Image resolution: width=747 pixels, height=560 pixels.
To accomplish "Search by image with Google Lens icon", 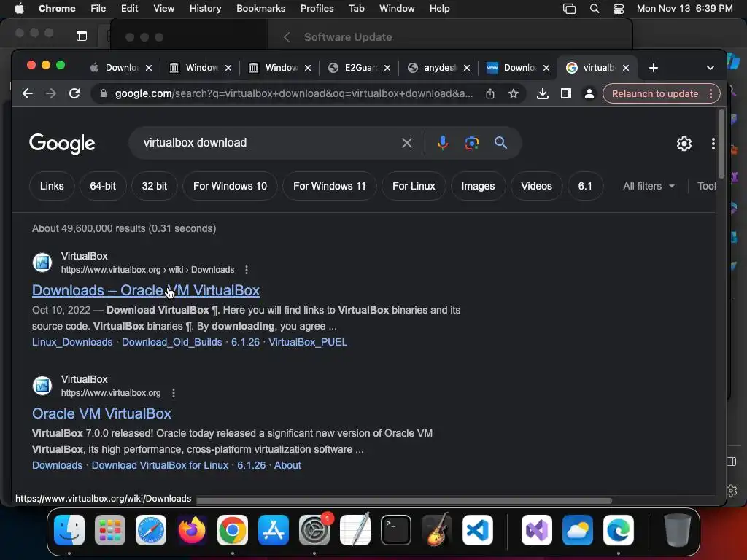I will click(471, 143).
